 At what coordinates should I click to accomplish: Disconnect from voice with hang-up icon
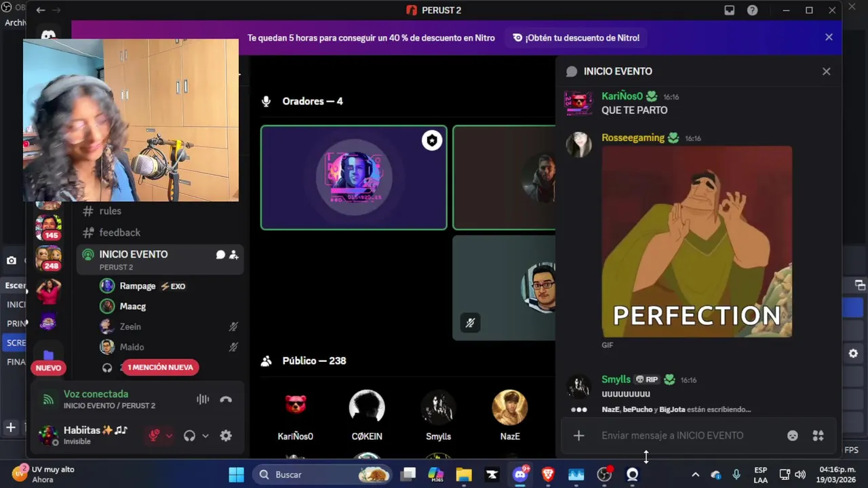226,399
